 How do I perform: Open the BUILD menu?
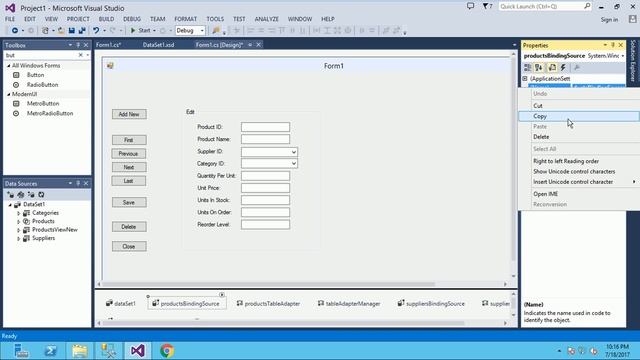[x=106, y=19]
